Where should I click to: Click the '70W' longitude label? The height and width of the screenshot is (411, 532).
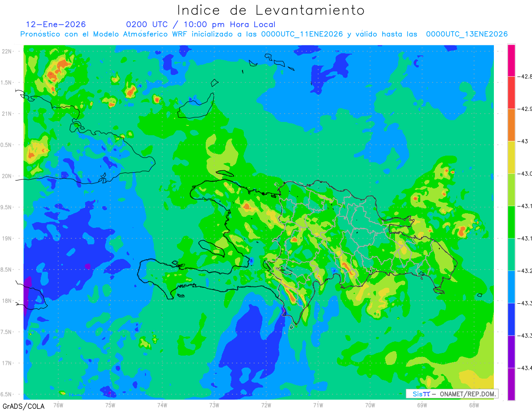point(370,405)
